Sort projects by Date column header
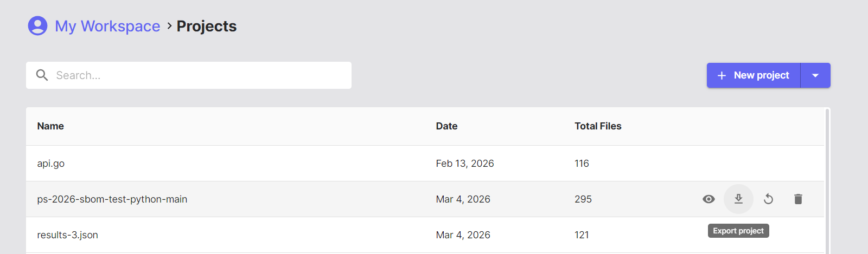 point(446,126)
